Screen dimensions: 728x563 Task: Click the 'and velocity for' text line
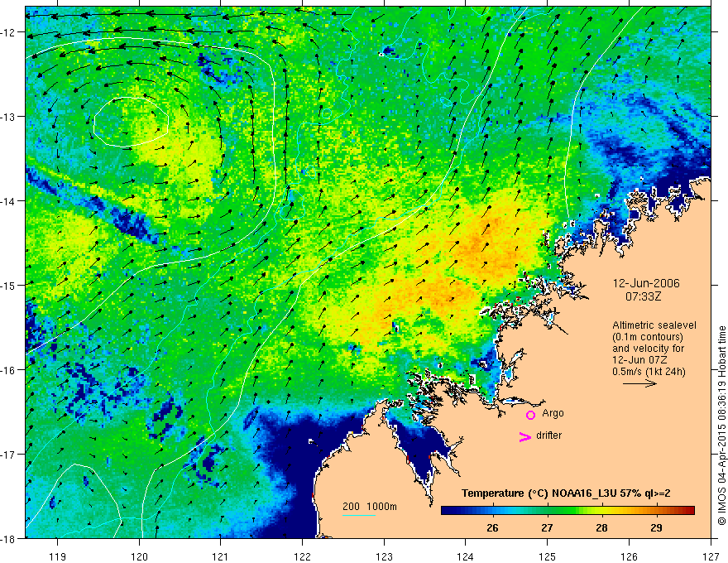tap(648, 349)
